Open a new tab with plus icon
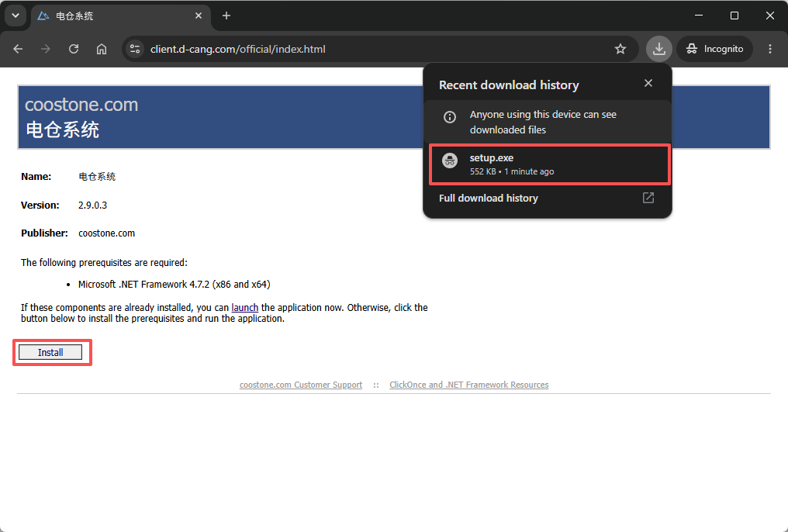 (226, 16)
